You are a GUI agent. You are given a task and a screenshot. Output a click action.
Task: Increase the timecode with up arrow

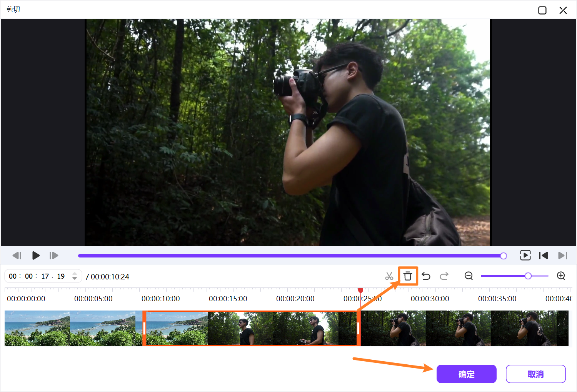pos(75,274)
